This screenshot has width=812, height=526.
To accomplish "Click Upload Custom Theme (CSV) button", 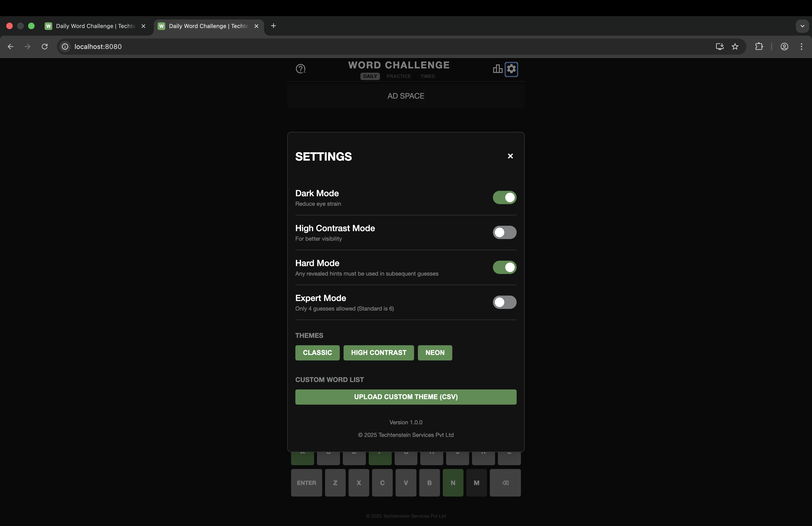I will (x=406, y=397).
